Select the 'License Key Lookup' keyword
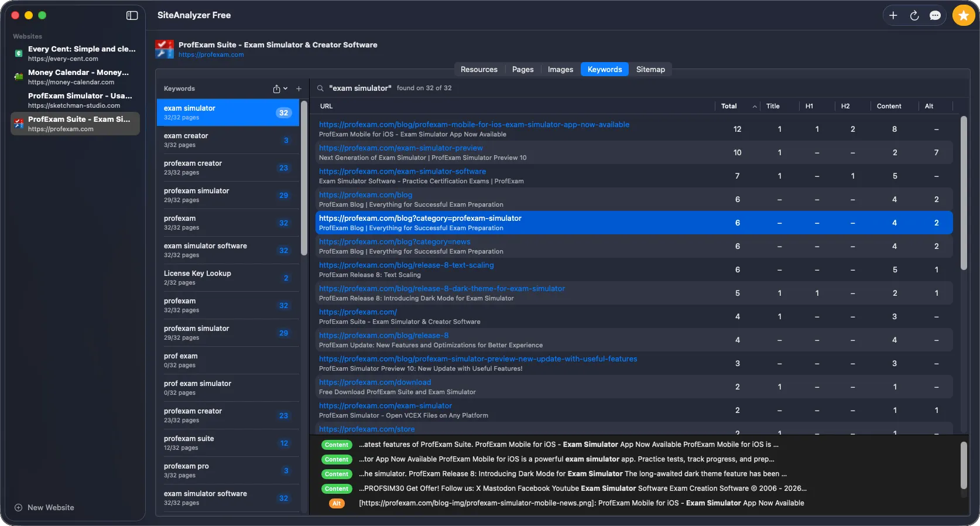The height and width of the screenshot is (526, 980). [x=228, y=278]
